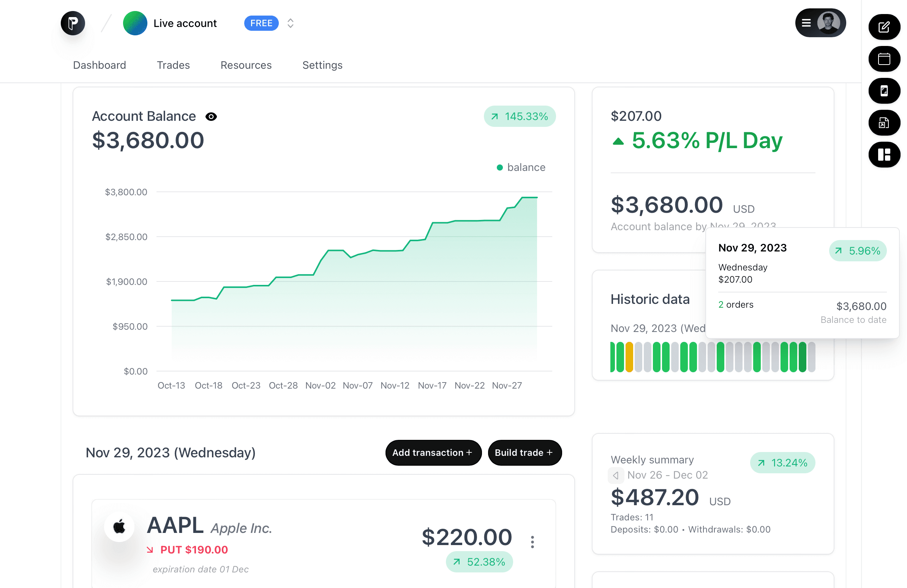The height and width of the screenshot is (588, 907).
Task: Click the expiration date 01 Dec text
Action: [201, 569]
